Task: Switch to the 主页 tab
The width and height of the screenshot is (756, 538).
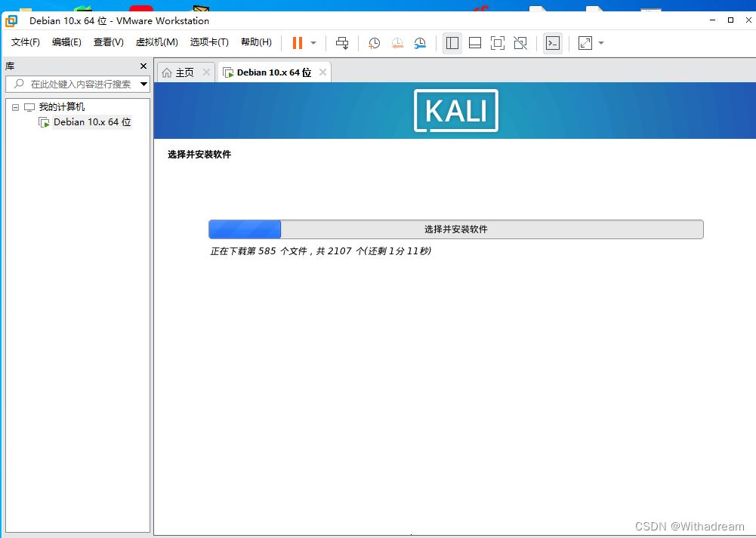Action: (185, 72)
